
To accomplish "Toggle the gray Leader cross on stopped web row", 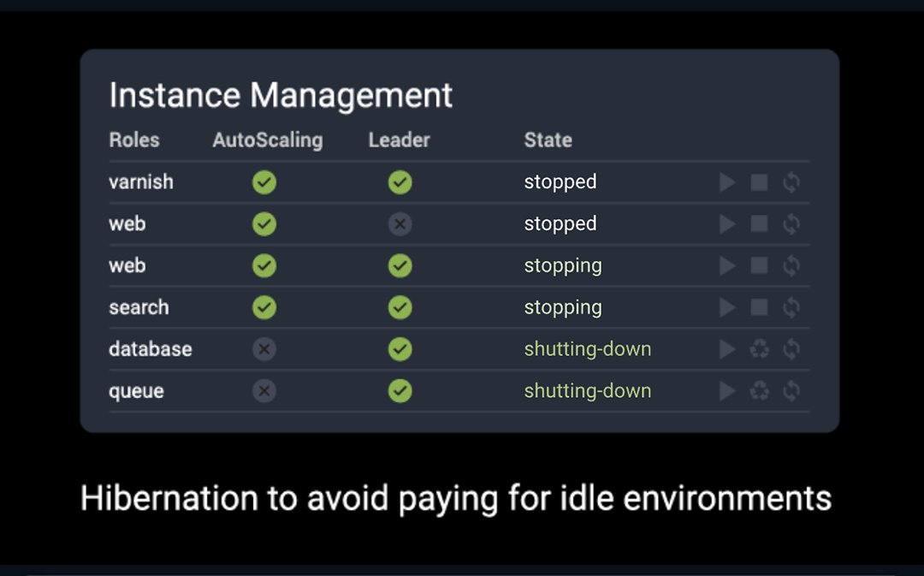I will tap(400, 224).
